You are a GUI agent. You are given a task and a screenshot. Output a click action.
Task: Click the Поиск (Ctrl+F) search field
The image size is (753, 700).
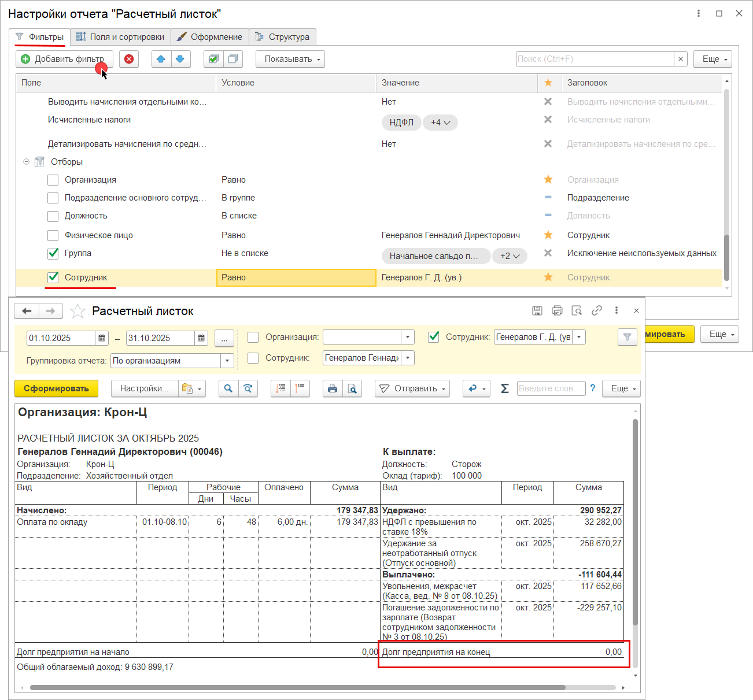[x=595, y=59]
